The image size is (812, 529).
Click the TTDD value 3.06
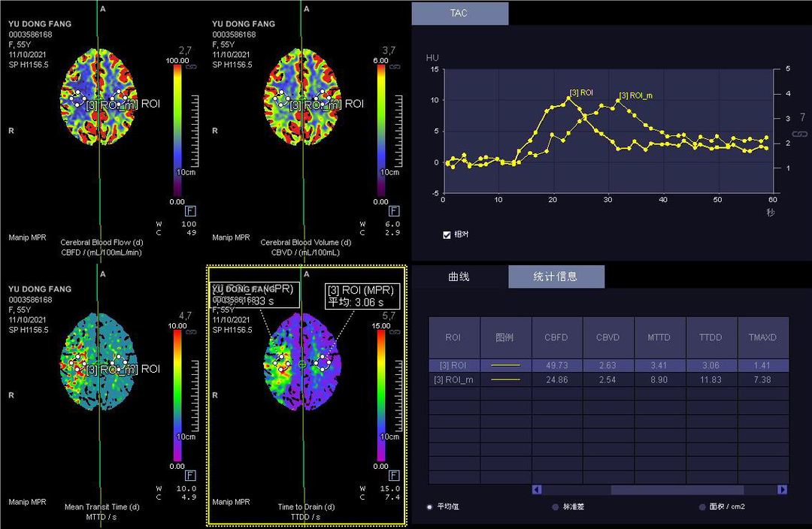pyautogui.click(x=711, y=365)
